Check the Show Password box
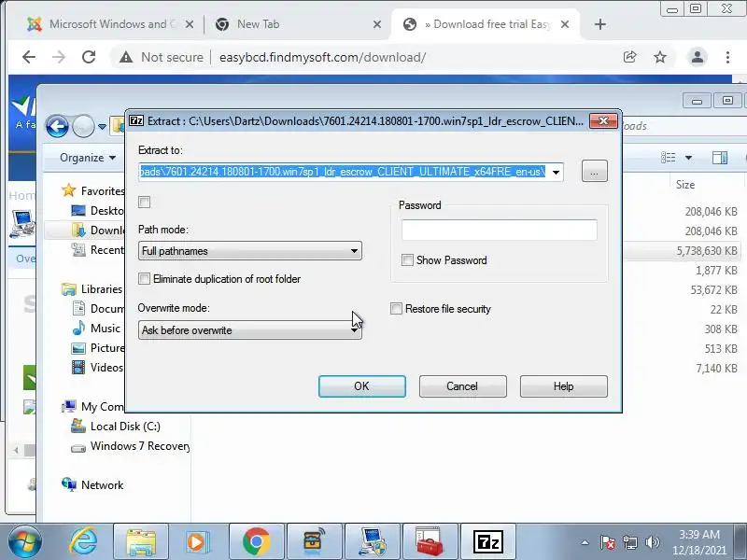 (407, 260)
